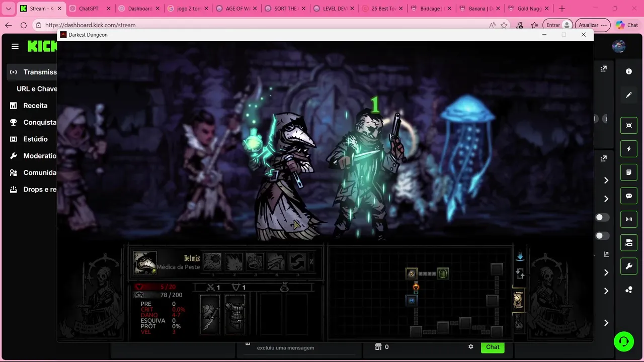This screenshot has height=362, width=644.
Task: Pop out the second dashboard panel
Action: [603, 158]
